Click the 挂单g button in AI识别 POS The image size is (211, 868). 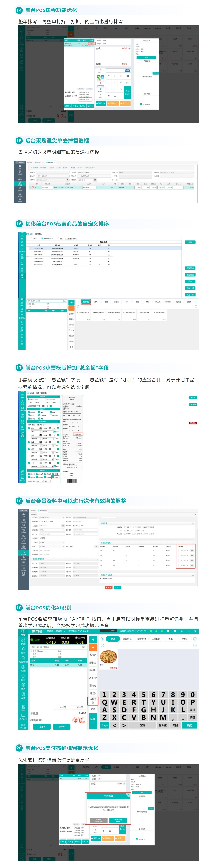42,727
